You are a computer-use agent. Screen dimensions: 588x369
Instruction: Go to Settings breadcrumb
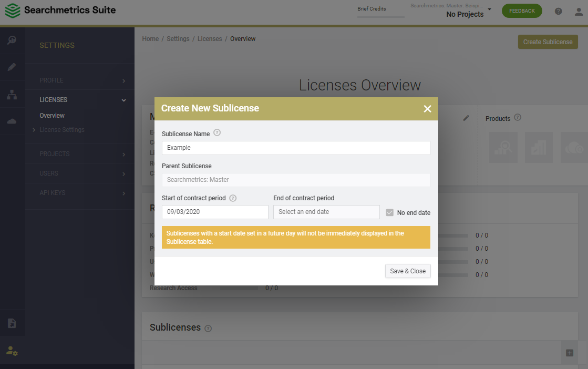coord(178,38)
